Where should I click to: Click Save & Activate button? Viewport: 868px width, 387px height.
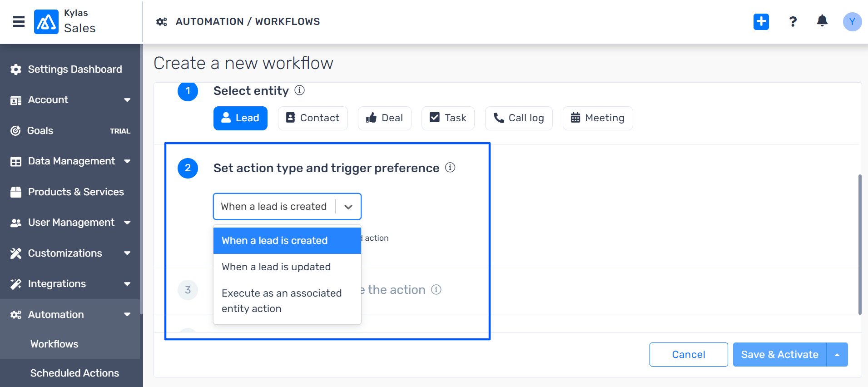click(x=779, y=355)
